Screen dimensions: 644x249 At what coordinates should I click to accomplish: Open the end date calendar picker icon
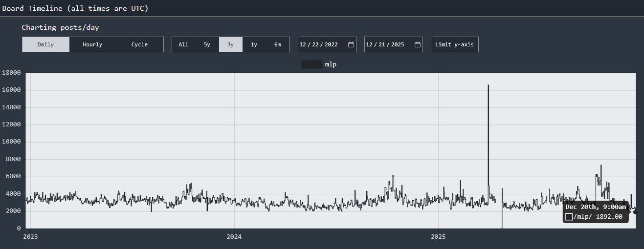tap(417, 44)
